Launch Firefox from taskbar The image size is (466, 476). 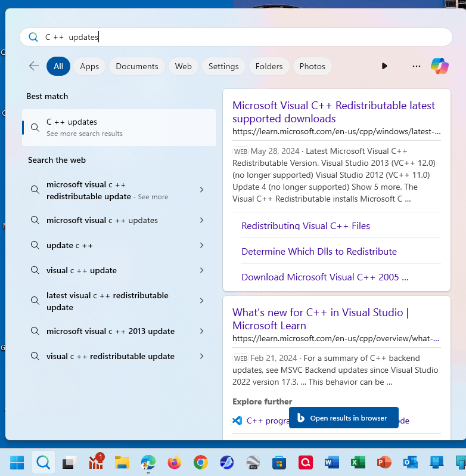tap(175, 463)
